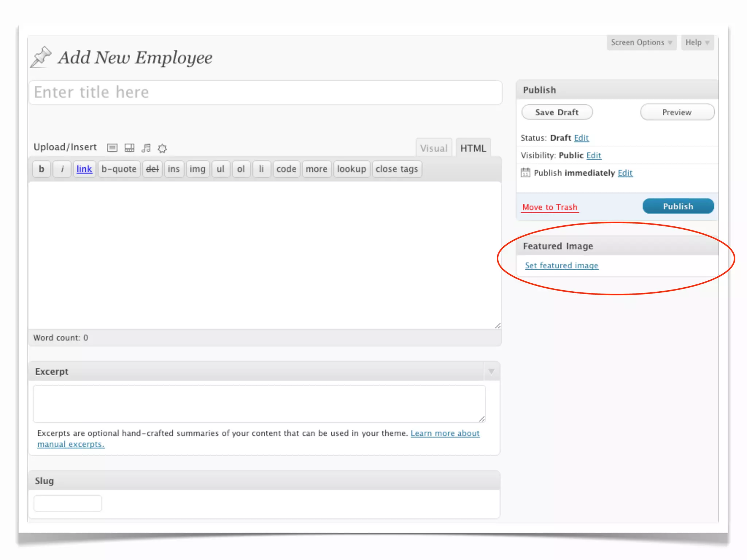This screenshot has height=560, width=747.
Task: Click the Save Draft button
Action: pos(557,112)
